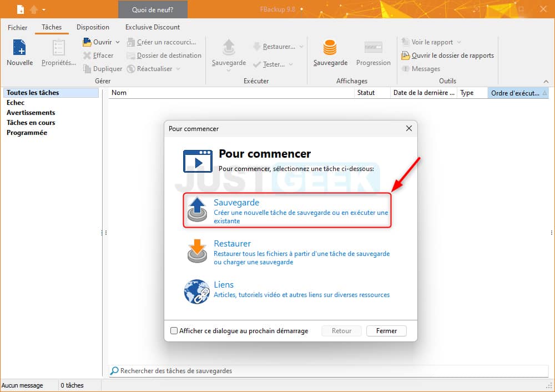Click the globe Liens icon
This screenshot has width=555, height=392.
(x=197, y=292)
